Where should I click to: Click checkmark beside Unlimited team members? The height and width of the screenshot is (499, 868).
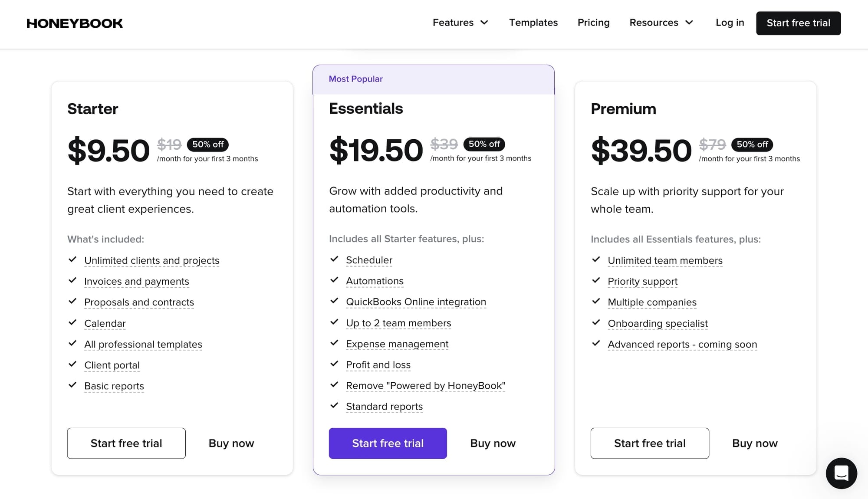(596, 259)
